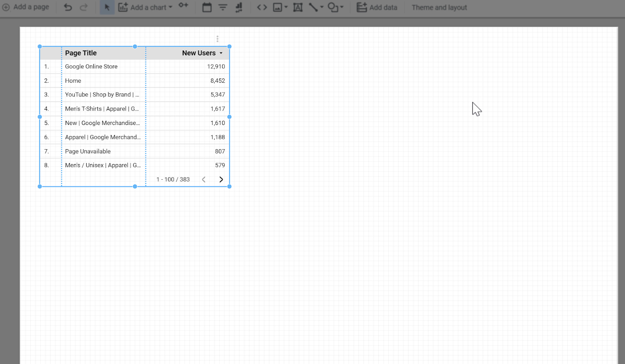Click the 1,188 value cell
This screenshot has width=625, height=364.
(x=218, y=137)
